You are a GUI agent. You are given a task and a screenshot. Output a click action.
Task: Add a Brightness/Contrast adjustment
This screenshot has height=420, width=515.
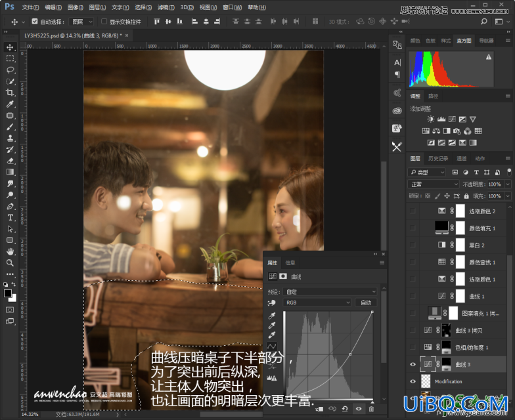click(x=430, y=119)
